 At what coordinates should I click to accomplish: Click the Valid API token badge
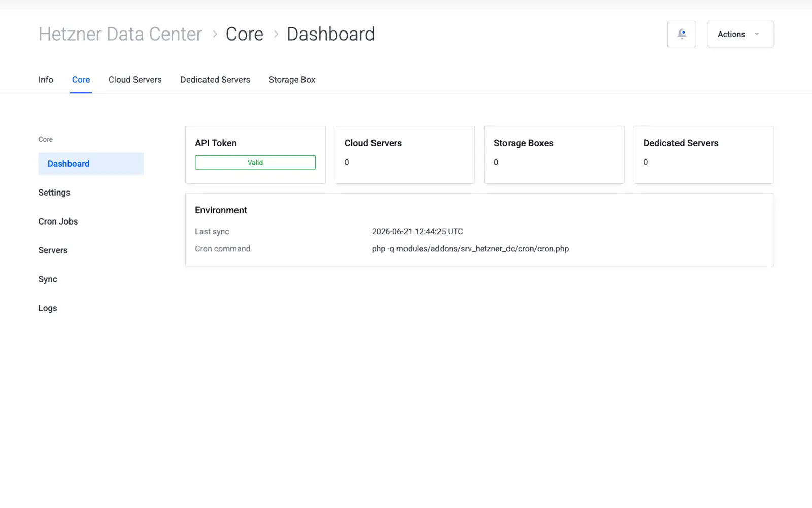(255, 163)
